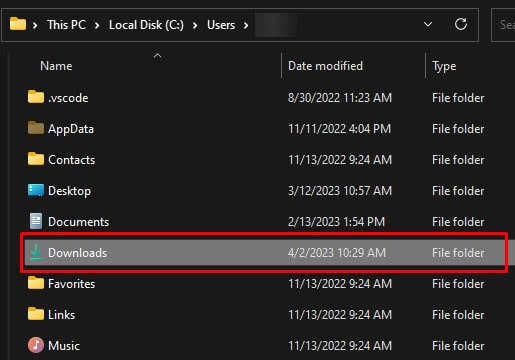Image resolution: width=515 pixels, height=360 pixels.
Task: Click the folder icon in address bar
Action: coord(18,24)
